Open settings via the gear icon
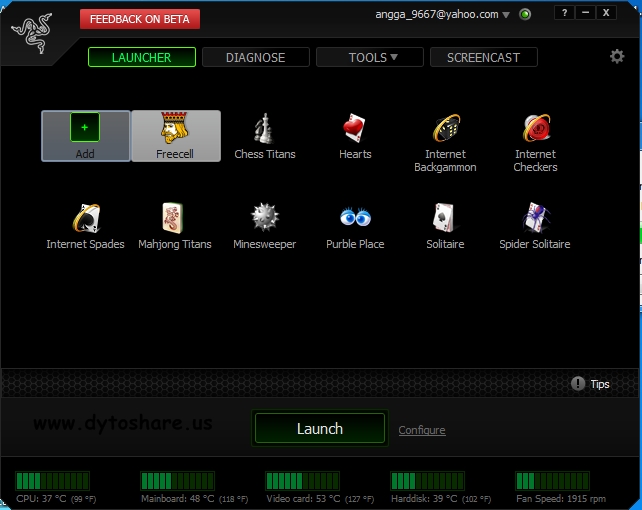Viewport: 642px width, 510px height. click(x=617, y=56)
